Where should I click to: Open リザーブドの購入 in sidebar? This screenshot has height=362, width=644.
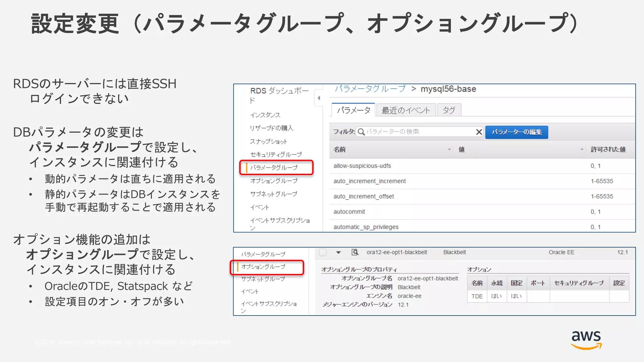(x=271, y=128)
